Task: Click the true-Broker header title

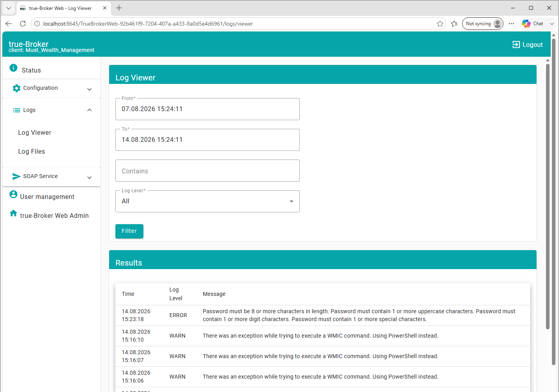Action: click(x=29, y=44)
